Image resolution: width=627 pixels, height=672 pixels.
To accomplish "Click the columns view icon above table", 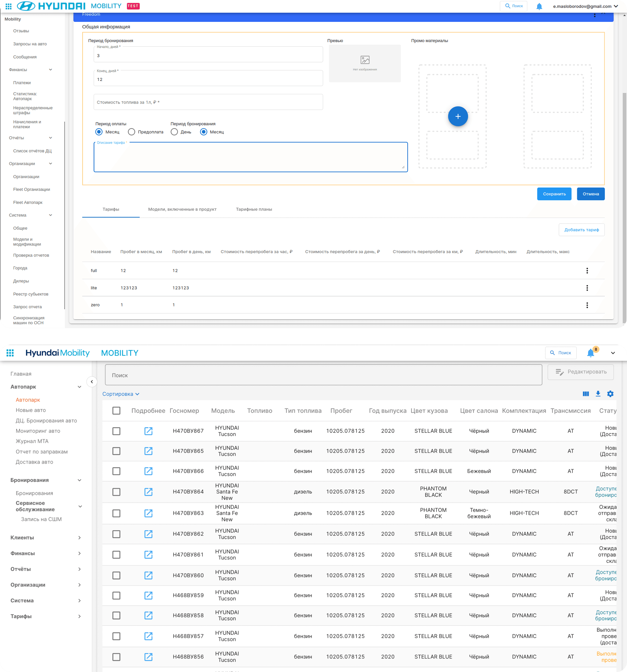I will coord(585,393).
